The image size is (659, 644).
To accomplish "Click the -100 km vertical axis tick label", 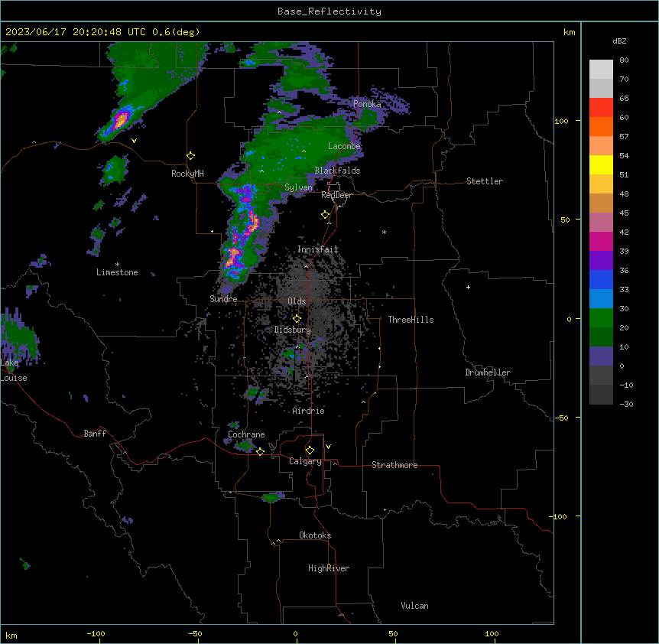I will 558,516.
